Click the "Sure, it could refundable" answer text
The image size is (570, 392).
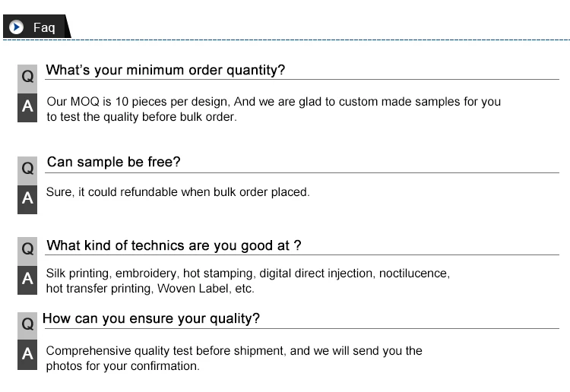pos(178,192)
